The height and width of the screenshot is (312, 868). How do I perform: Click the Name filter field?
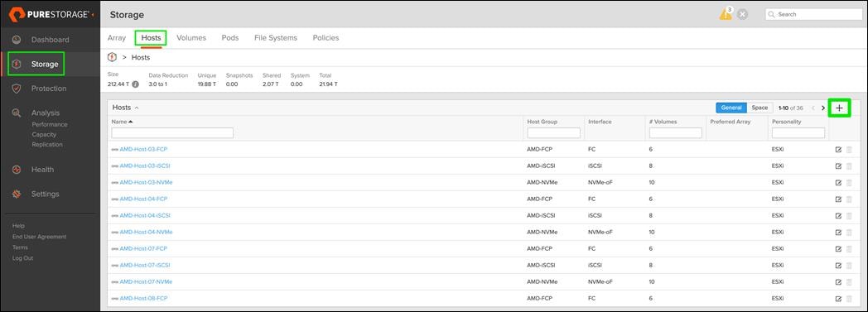coord(172,132)
